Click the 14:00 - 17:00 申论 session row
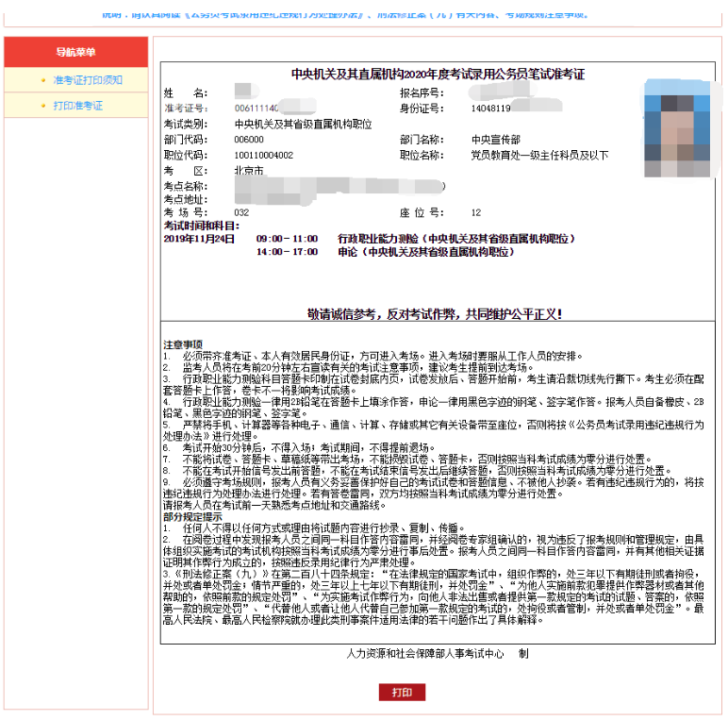728x720 pixels. coord(396,253)
